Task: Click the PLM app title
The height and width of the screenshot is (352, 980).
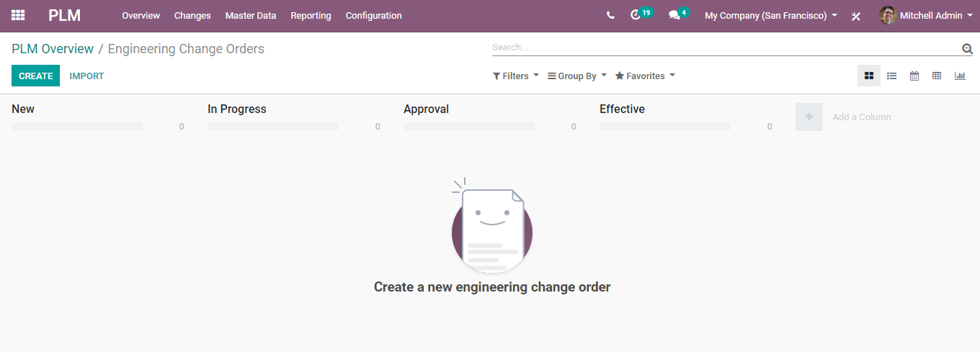Action: 64,15
